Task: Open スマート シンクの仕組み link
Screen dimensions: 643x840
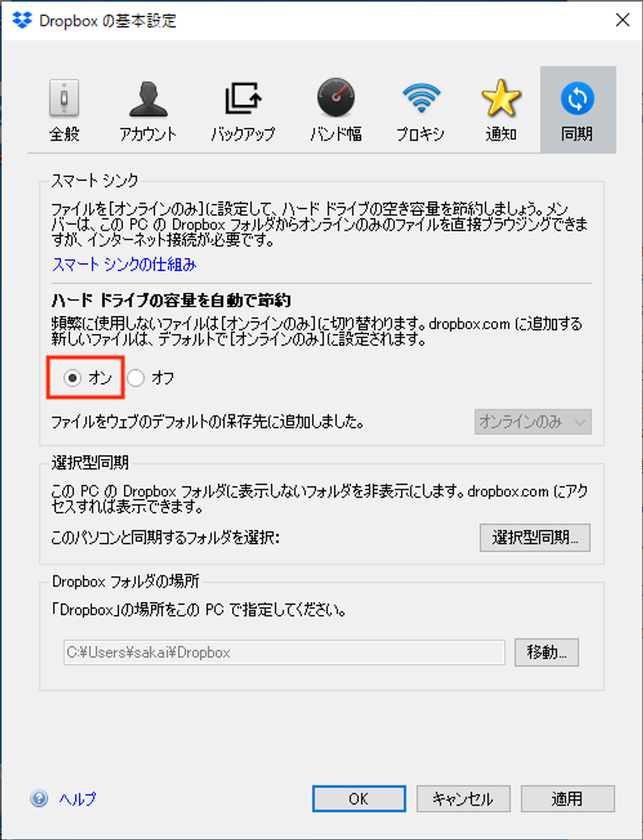Action: pos(125,264)
